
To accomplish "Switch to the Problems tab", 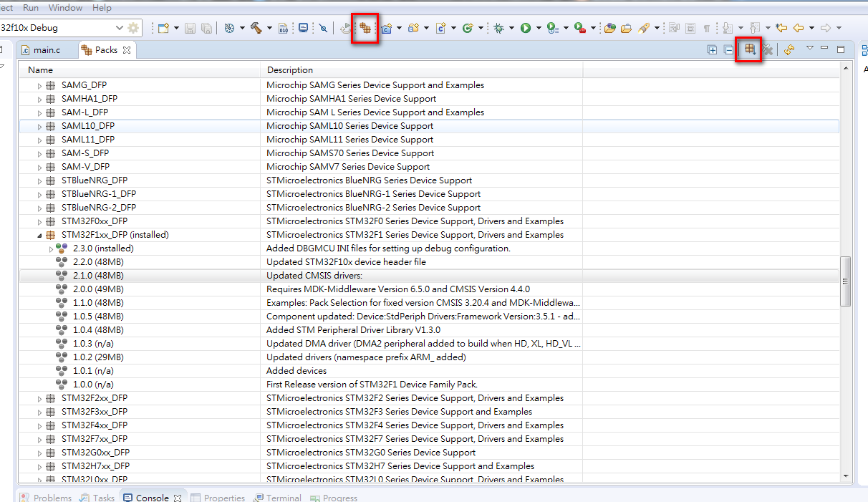I will point(45,498).
